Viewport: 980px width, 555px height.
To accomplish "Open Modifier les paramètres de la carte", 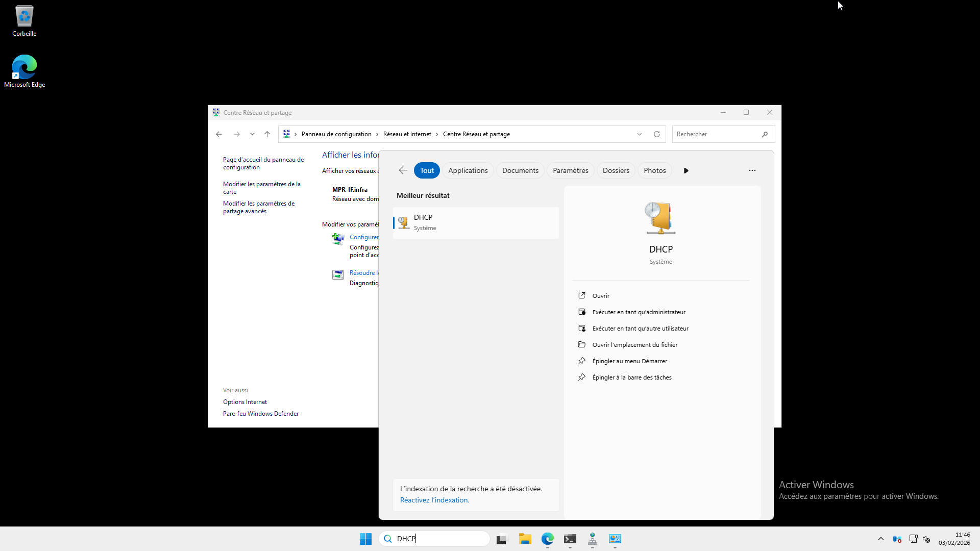I will point(261,188).
